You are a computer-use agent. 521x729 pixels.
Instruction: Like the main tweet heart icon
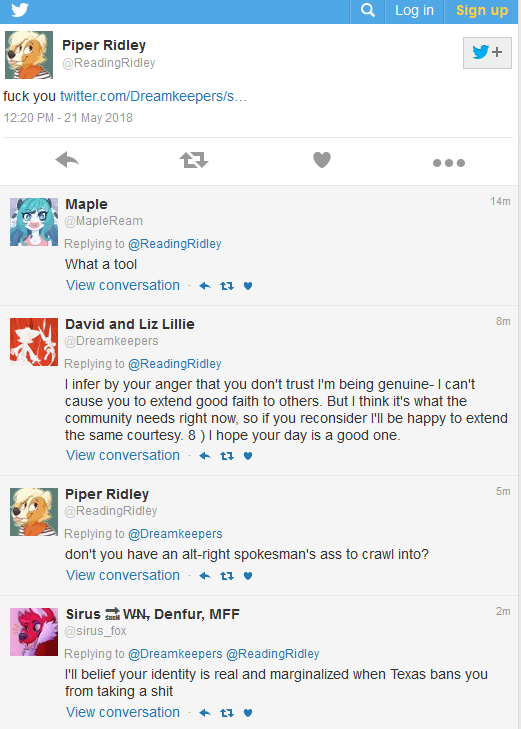point(322,160)
